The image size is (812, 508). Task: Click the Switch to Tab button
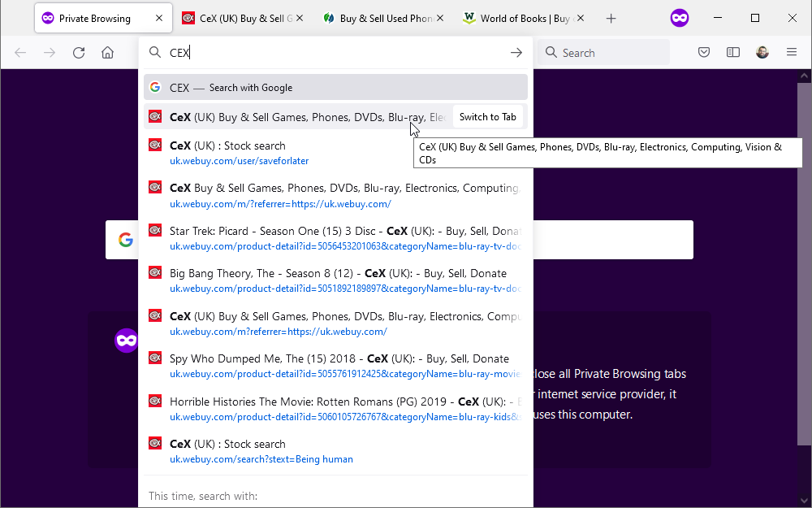tap(487, 117)
